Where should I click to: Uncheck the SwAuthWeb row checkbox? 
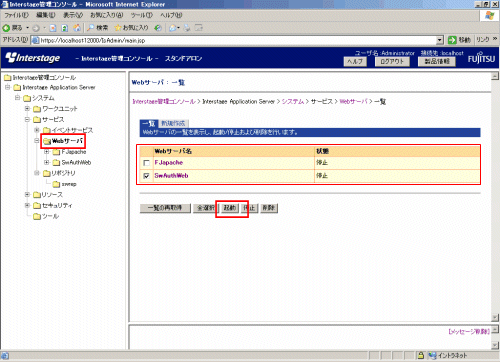coord(146,176)
